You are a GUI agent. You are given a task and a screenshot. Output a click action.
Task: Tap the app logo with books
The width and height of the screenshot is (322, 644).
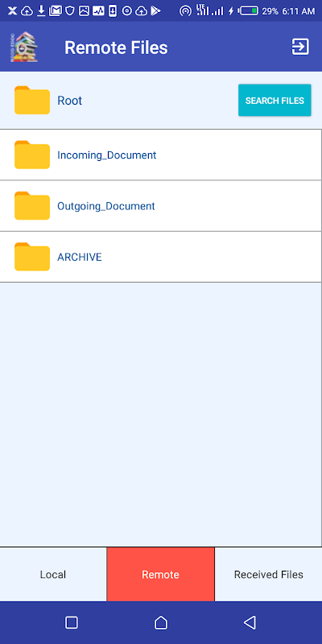pos(24,47)
